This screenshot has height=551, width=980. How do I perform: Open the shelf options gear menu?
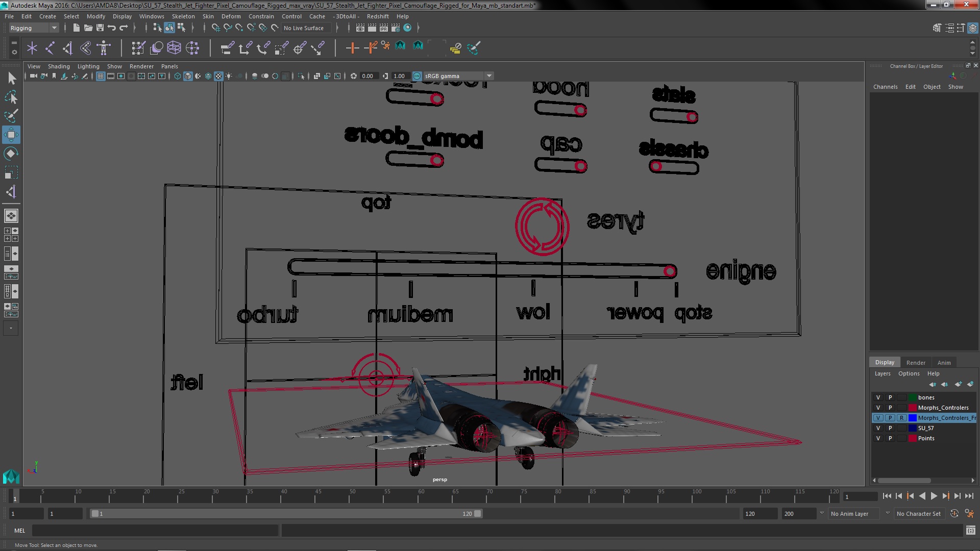14,52
